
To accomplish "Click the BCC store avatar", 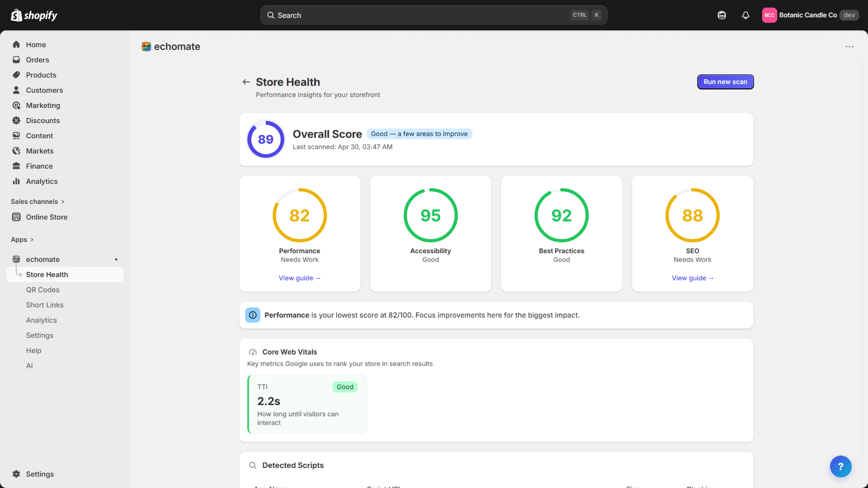I will (769, 15).
